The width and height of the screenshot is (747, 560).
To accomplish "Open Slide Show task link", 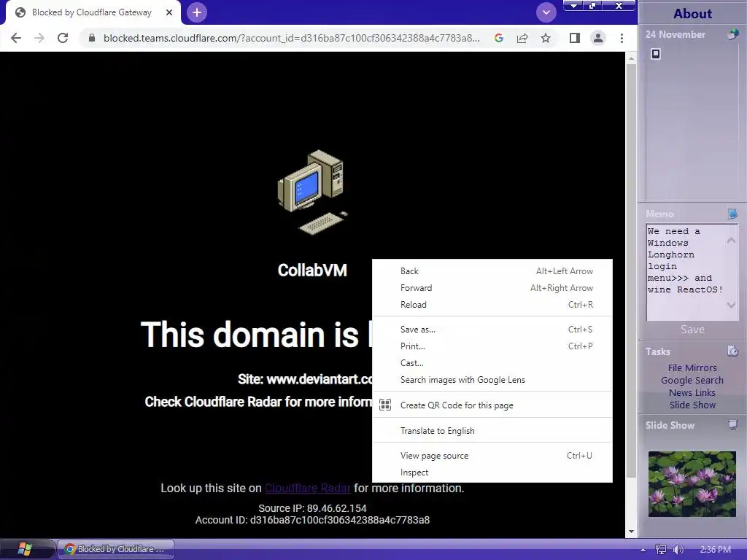I will coord(692,405).
